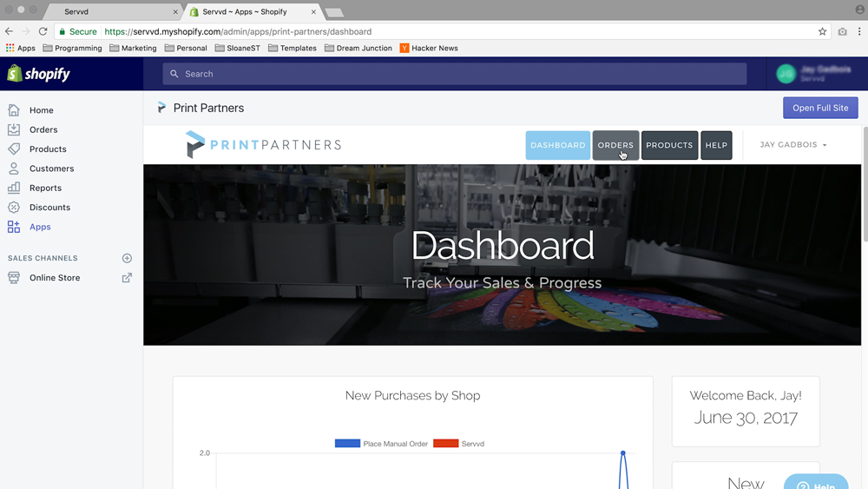Viewport: 868px width, 489px height.
Task: Expand the JAY GADBOIS user dropdown
Action: 793,144
